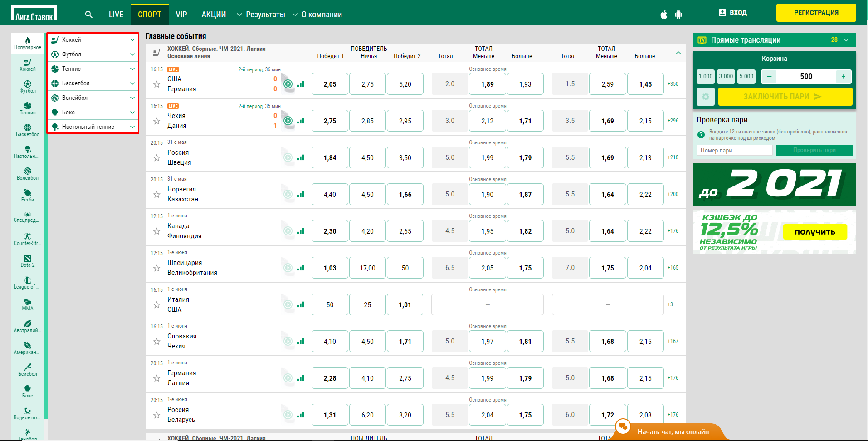Open basket settings gear icon
868x441 pixels.
[706, 97]
